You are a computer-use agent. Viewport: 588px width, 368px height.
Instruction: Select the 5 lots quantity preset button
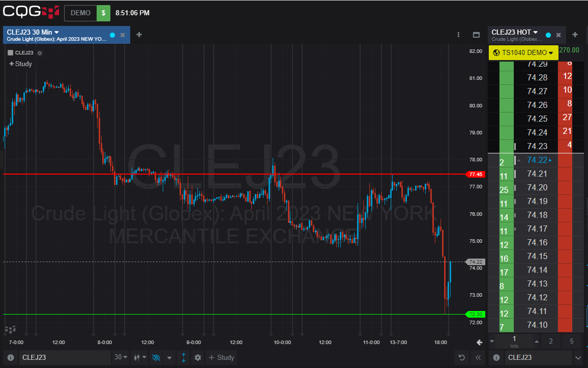click(x=572, y=341)
